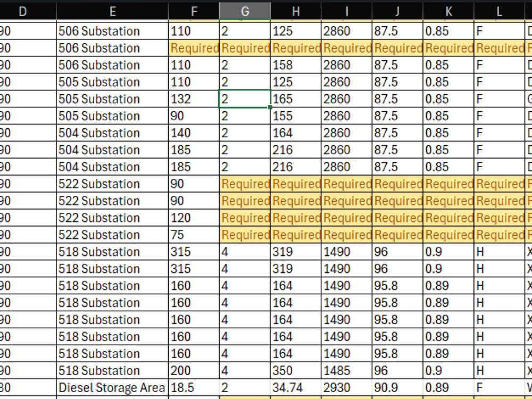This screenshot has width=532, height=399.
Task: Select column header L
Action: pos(499,12)
